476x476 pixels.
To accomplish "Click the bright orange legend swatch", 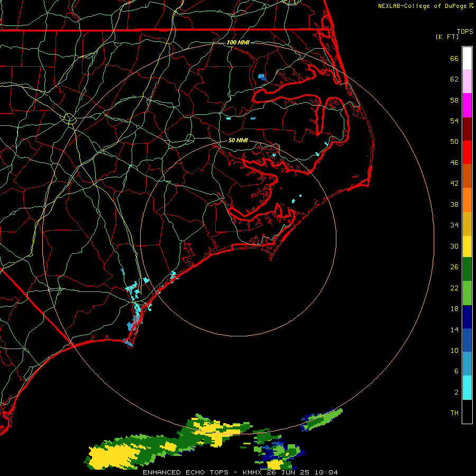I will [x=467, y=200].
